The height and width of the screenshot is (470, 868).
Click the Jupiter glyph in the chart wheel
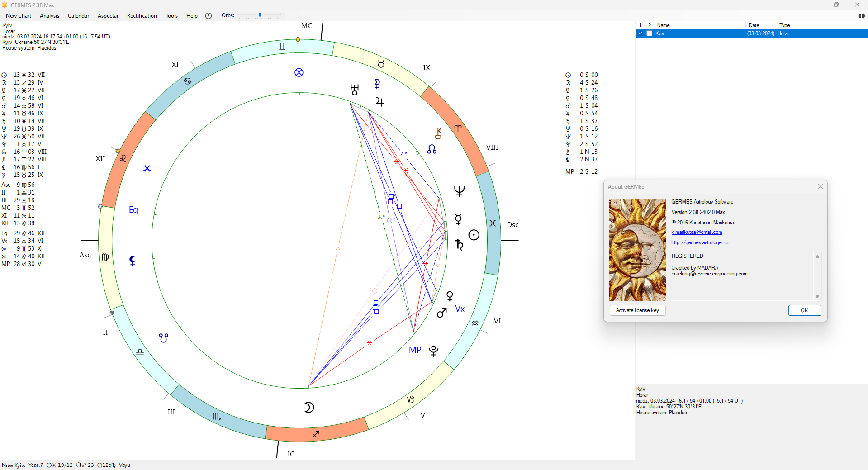379,102
